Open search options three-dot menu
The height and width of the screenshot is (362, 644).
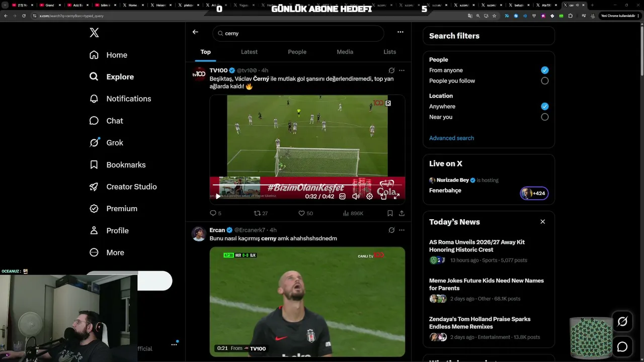click(400, 32)
